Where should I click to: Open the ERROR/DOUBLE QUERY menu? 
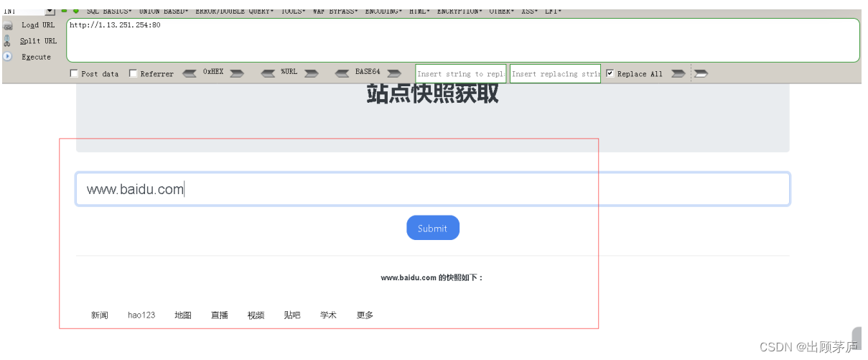(x=234, y=11)
